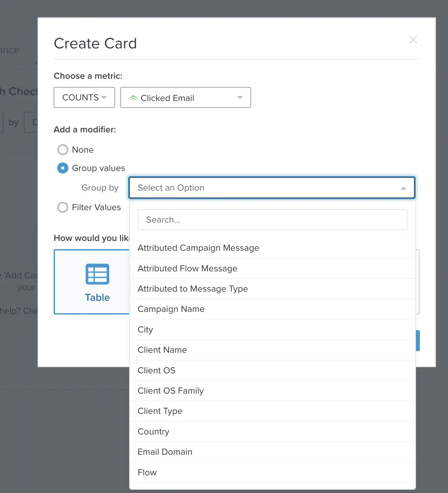448x493 pixels.
Task: Choose City from group by list
Action: point(272,330)
